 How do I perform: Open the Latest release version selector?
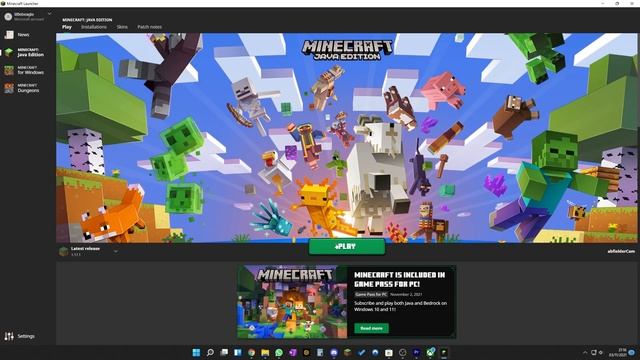pos(89,251)
